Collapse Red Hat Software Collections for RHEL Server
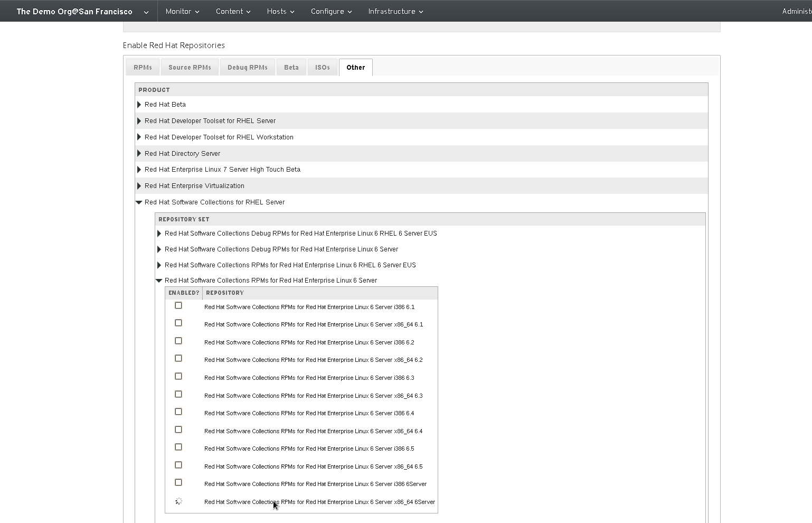 click(x=139, y=202)
